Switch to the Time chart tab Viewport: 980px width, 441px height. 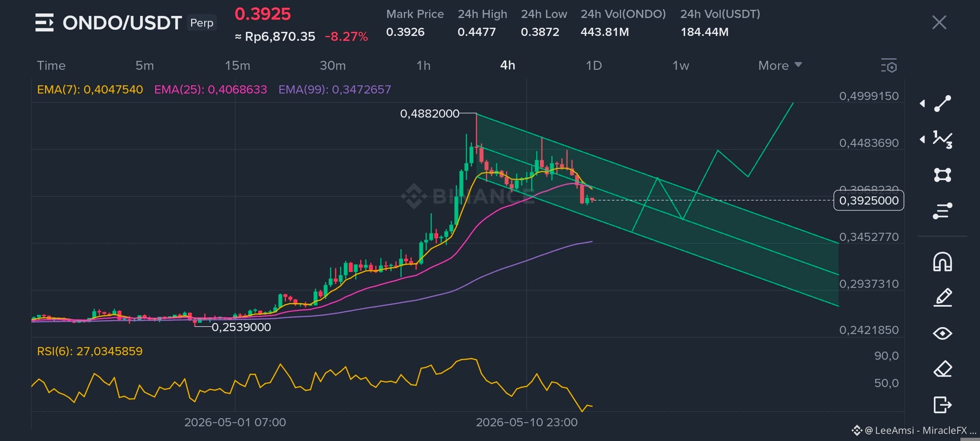point(51,65)
